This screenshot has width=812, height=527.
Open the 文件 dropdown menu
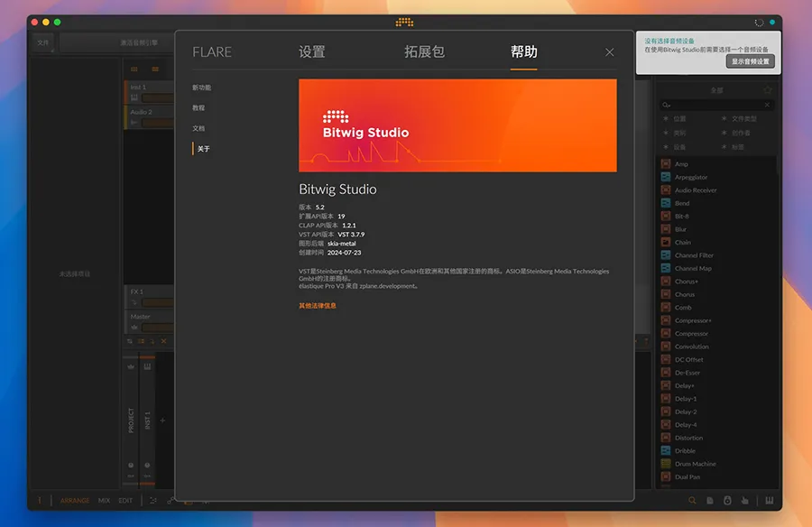tap(43, 42)
